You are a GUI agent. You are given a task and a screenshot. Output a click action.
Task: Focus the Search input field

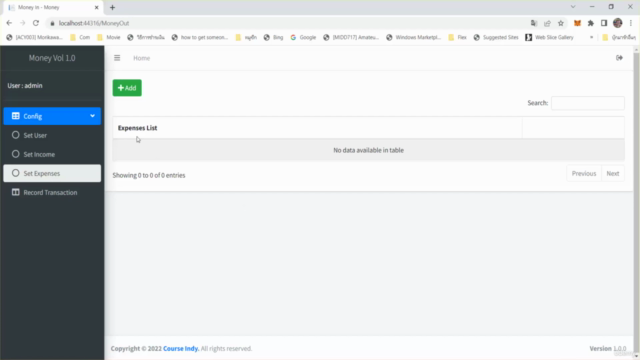point(587,103)
